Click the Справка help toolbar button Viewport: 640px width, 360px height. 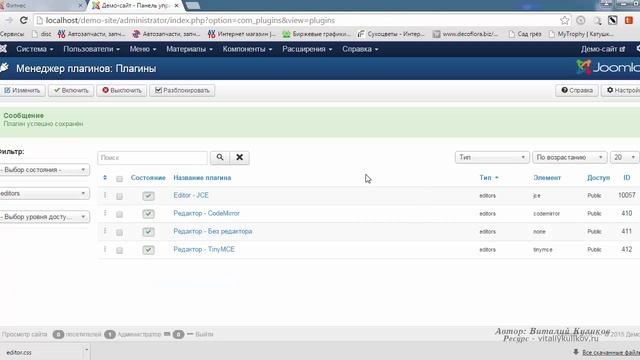pos(577,90)
